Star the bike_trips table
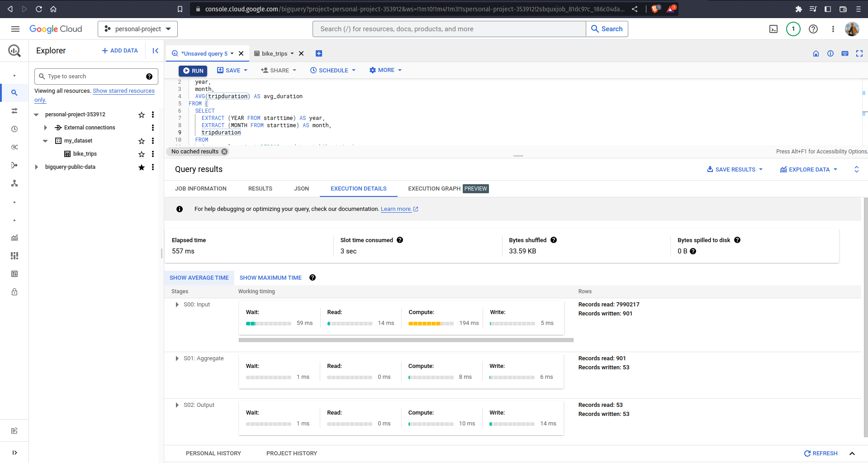 pos(142,154)
